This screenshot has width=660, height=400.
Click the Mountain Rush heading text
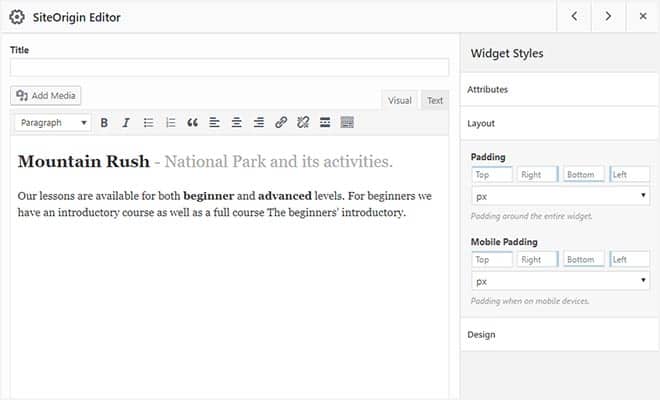point(84,161)
